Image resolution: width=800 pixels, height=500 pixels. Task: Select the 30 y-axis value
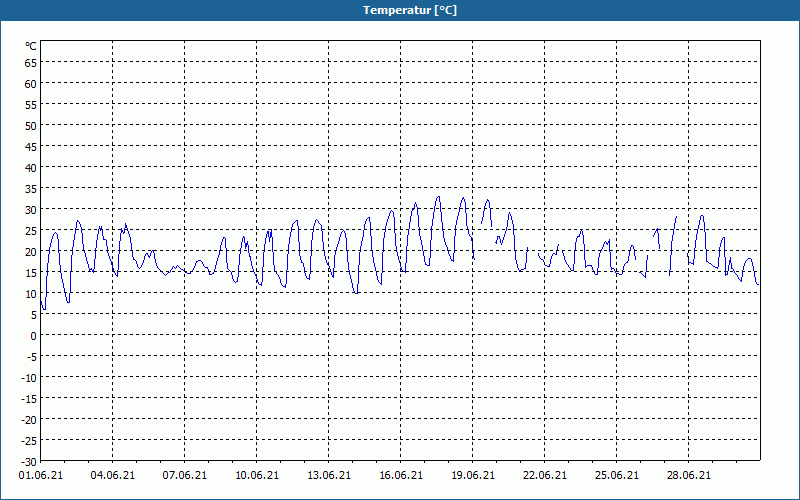tap(31, 210)
